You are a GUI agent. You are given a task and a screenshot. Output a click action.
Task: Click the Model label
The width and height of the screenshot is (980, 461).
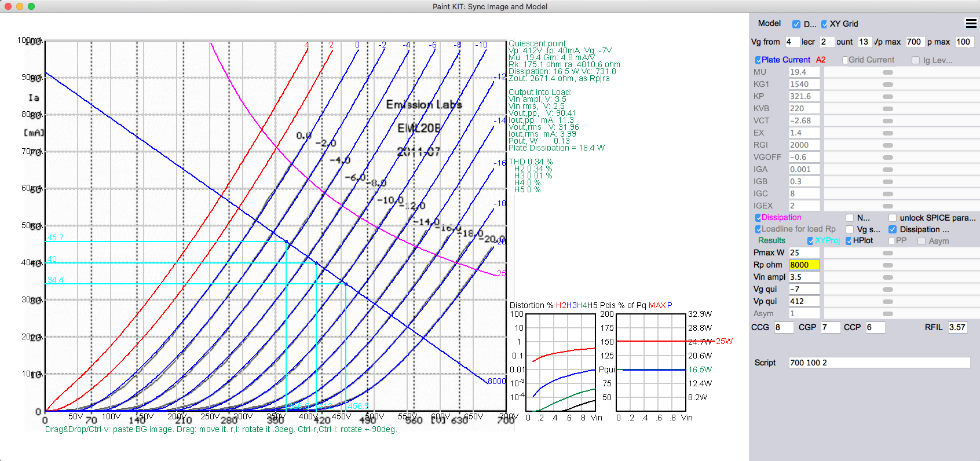(x=769, y=24)
